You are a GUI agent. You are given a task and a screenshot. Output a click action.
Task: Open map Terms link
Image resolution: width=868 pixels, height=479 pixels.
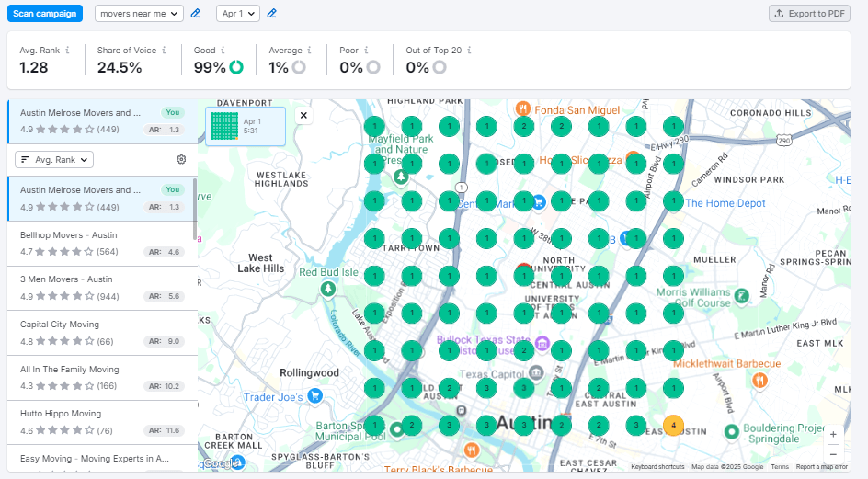click(x=780, y=467)
